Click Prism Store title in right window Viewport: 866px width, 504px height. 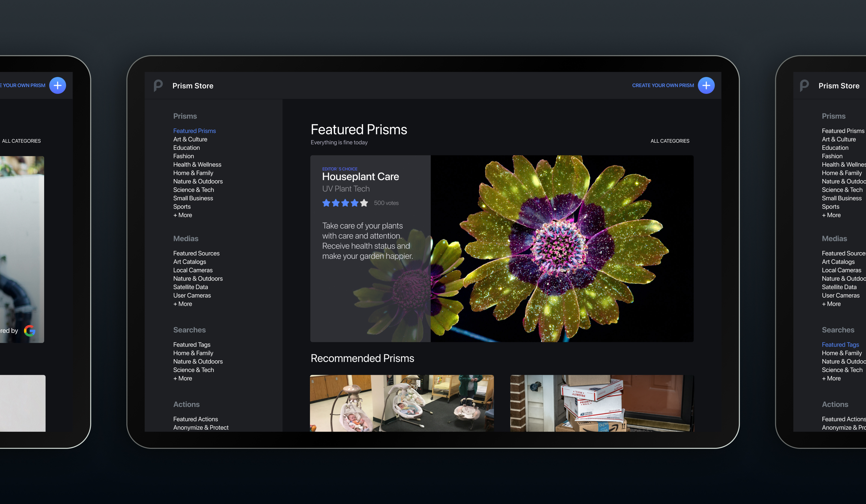(x=839, y=86)
